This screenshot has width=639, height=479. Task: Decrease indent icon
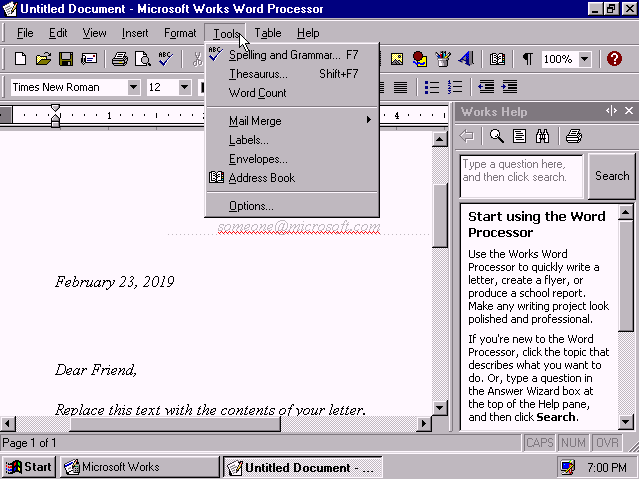(x=486, y=87)
